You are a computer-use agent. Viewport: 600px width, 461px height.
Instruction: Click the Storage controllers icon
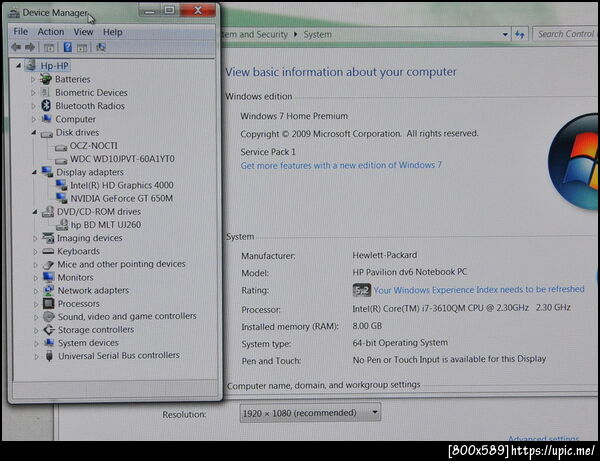point(49,329)
